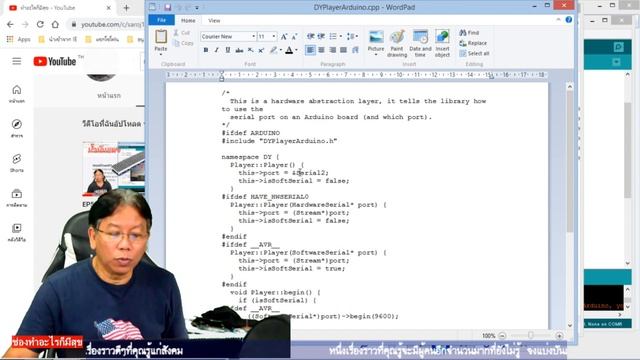640x360 pixels.
Task: Open the WordPad File menu
Action: tap(161, 20)
